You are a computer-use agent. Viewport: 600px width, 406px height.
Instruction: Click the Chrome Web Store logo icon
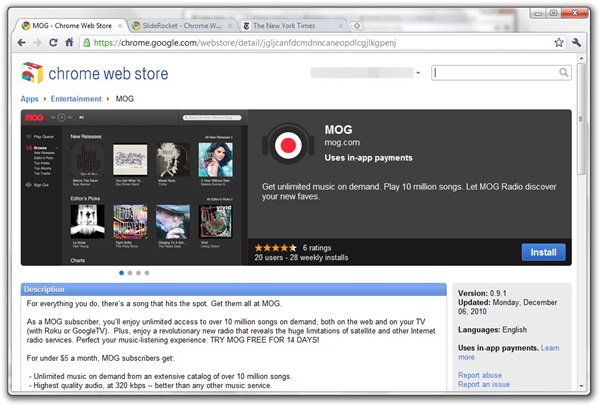pos(32,73)
